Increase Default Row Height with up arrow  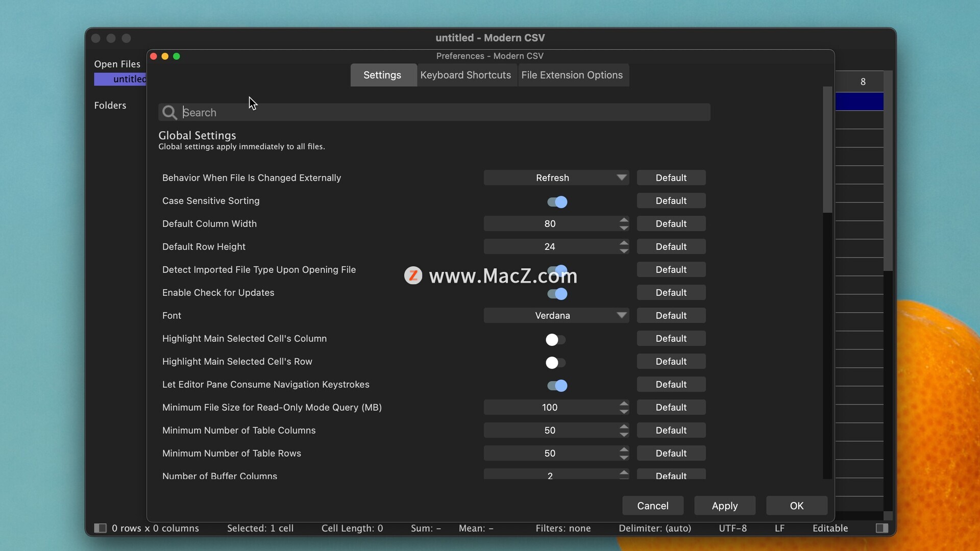pos(624,243)
